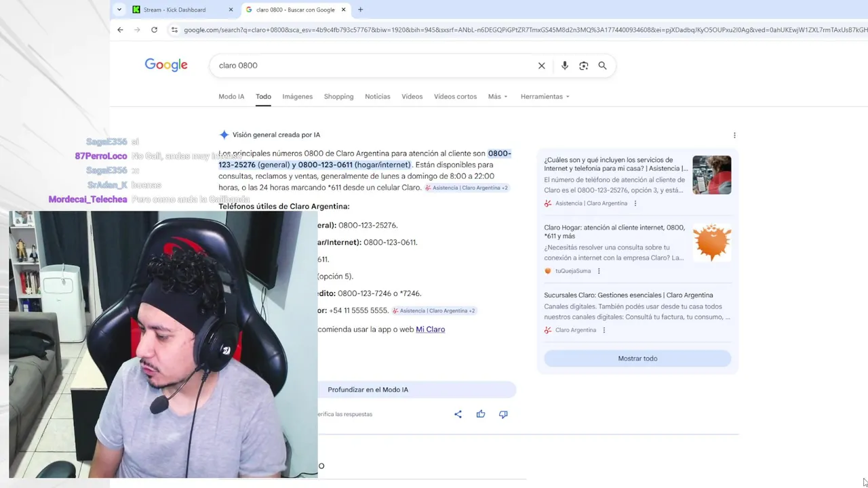Click the Mordecai_Telechea chat username
Image resolution: width=868 pixels, height=488 pixels.
[87, 199]
